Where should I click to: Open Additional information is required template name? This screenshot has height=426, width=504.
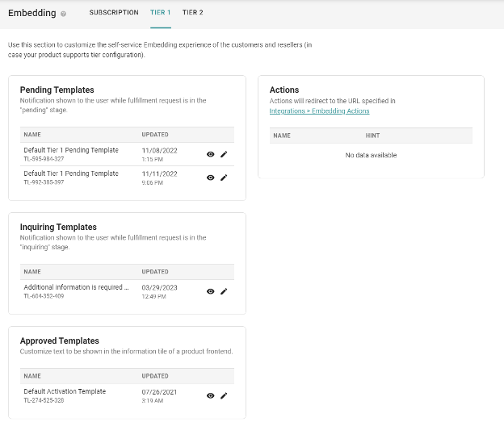click(x=76, y=287)
